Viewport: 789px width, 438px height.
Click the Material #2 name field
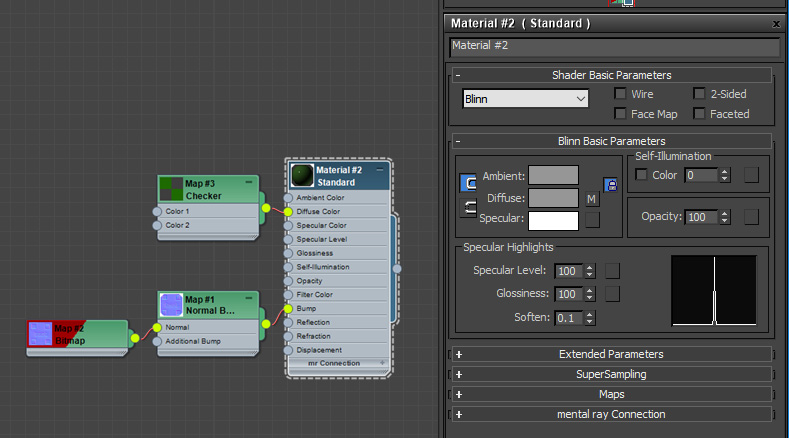(613, 46)
